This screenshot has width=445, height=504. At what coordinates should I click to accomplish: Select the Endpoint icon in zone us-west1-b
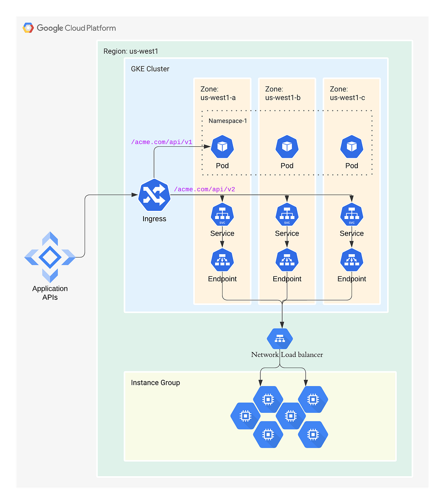click(x=287, y=260)
